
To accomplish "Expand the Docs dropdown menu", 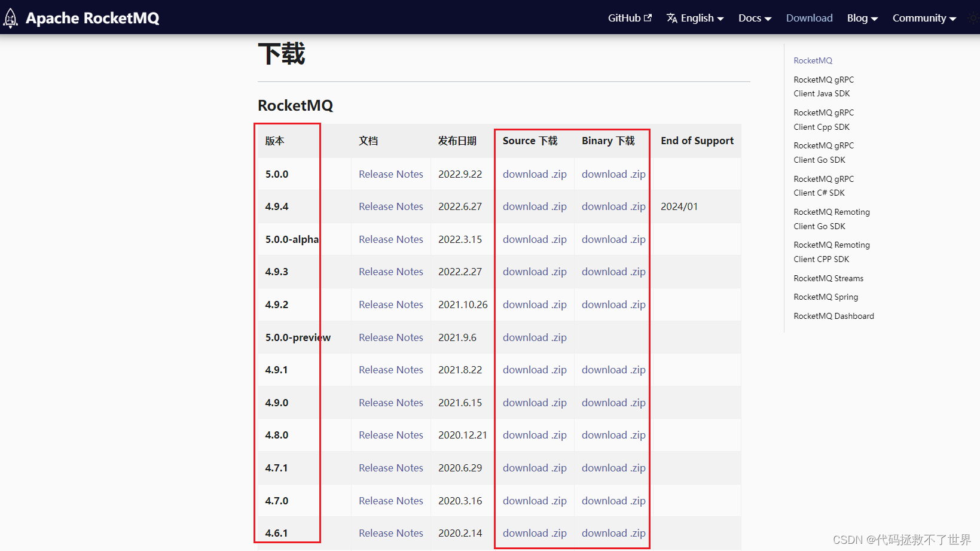I will click(755, 18).
